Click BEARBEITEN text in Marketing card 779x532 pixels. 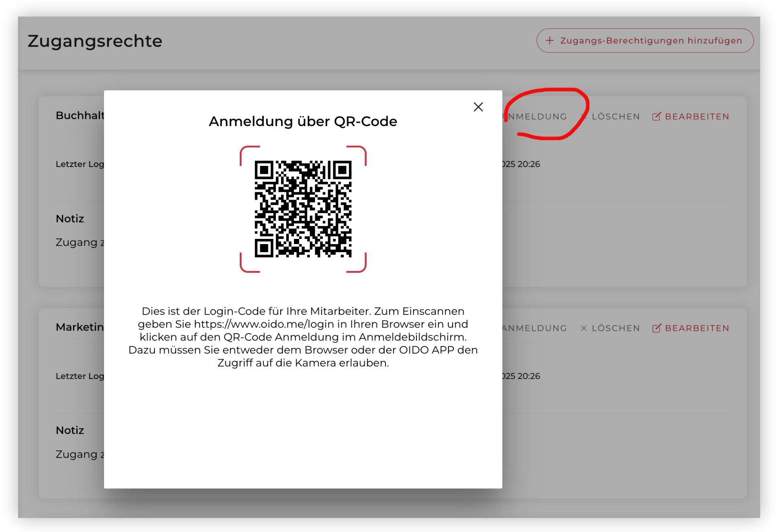(x=697, y=328)
